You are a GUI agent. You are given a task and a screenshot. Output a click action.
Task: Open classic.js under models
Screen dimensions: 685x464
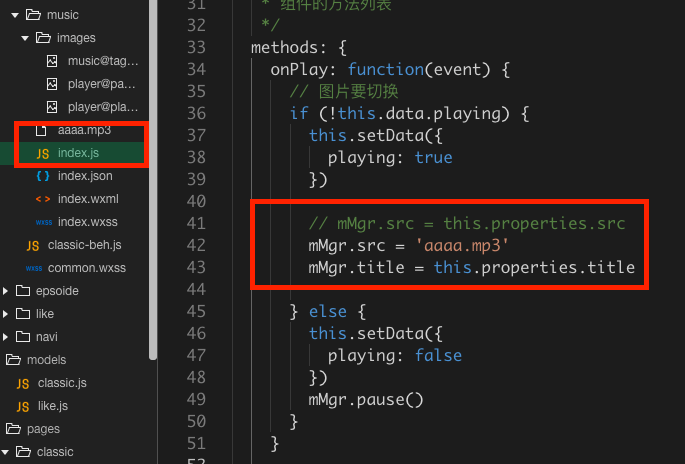62,383
